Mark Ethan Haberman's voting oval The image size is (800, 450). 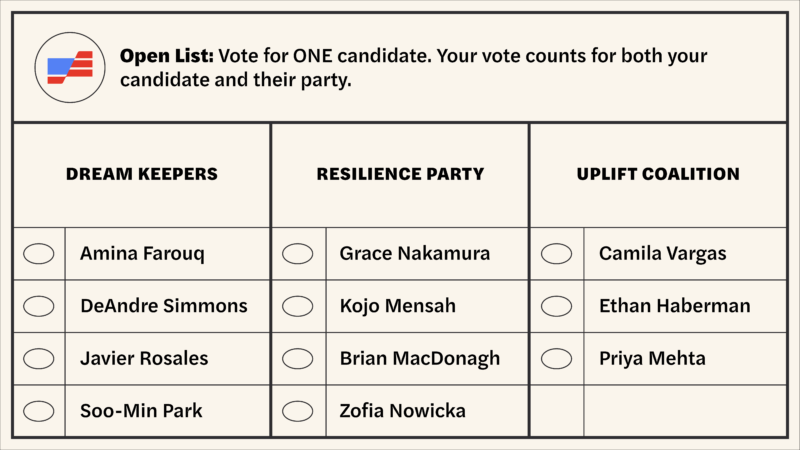(557, 306)
